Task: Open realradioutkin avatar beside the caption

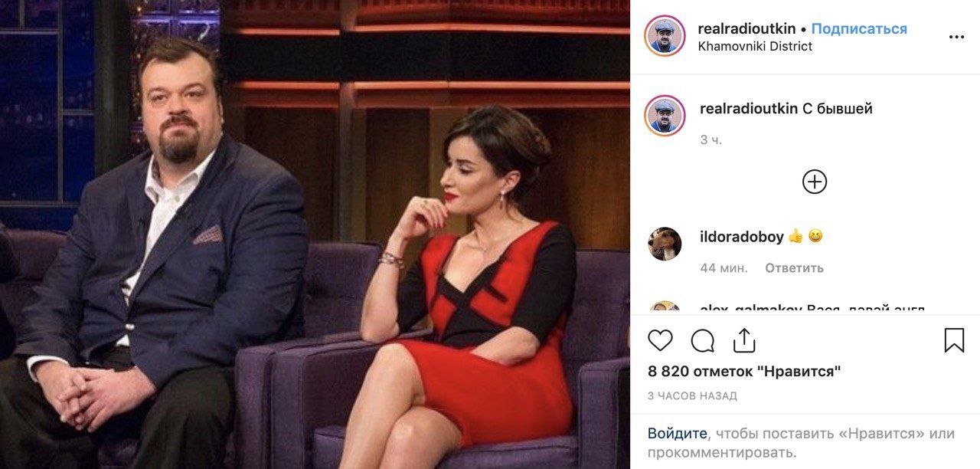Action: 665,116
